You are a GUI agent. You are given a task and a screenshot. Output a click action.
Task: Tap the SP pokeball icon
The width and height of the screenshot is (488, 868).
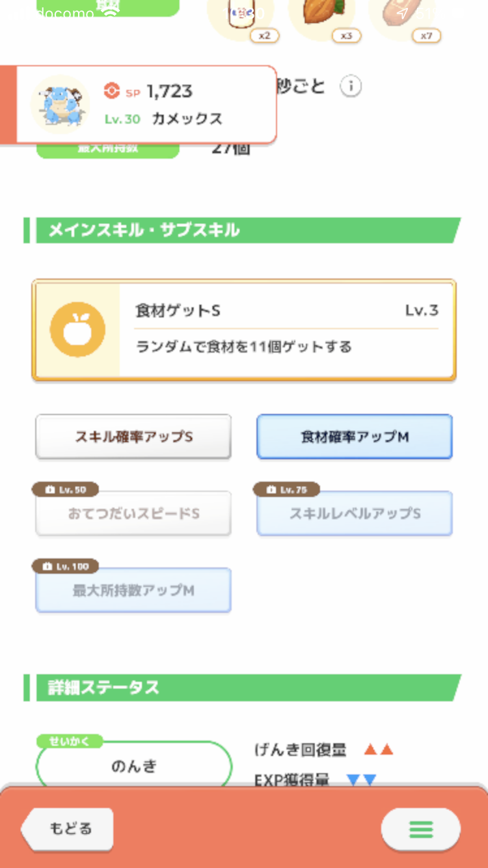112,91
